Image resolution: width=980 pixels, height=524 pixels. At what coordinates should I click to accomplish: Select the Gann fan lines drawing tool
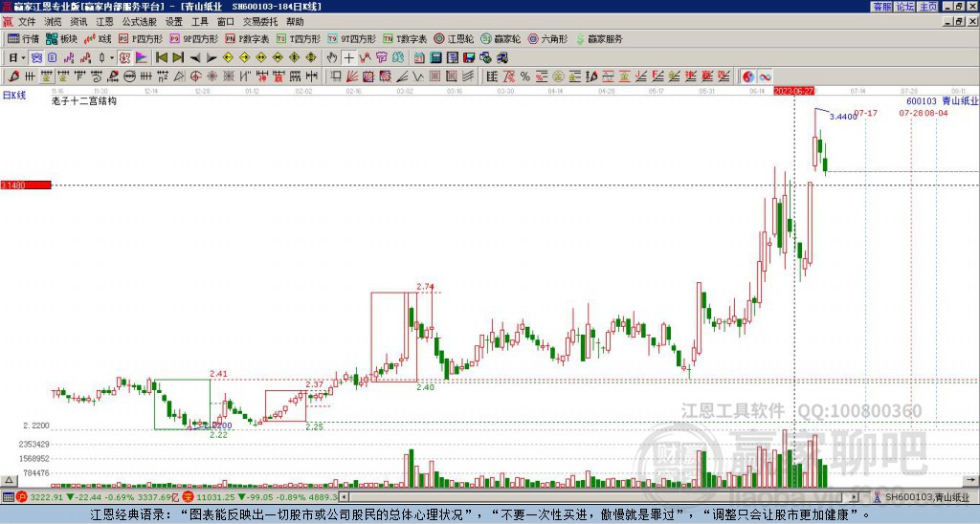(352, 76)
